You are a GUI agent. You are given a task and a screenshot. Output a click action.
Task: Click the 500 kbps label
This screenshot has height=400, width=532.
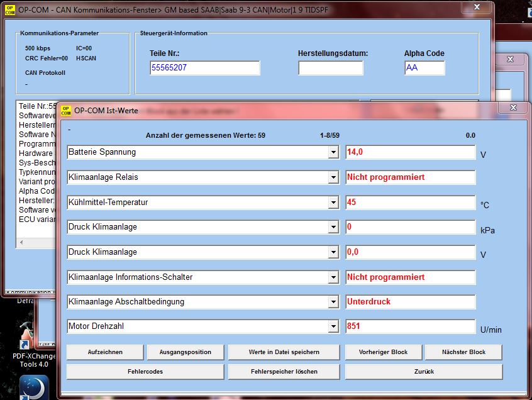[38, 48]
